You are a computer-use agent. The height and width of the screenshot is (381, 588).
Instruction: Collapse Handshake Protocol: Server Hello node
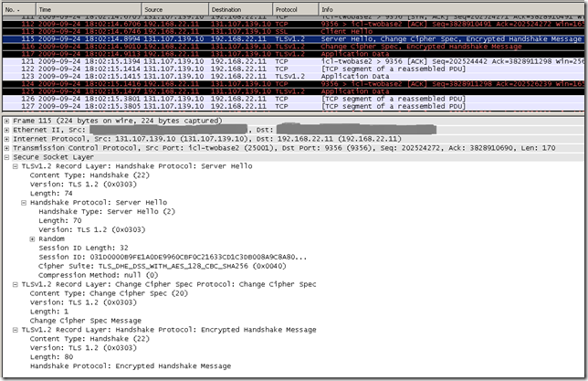pyautogui.click(x=24, y=203)
